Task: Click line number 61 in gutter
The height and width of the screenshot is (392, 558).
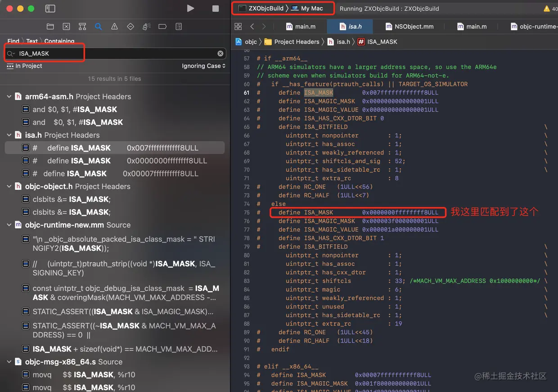Action: click(247, 93)
